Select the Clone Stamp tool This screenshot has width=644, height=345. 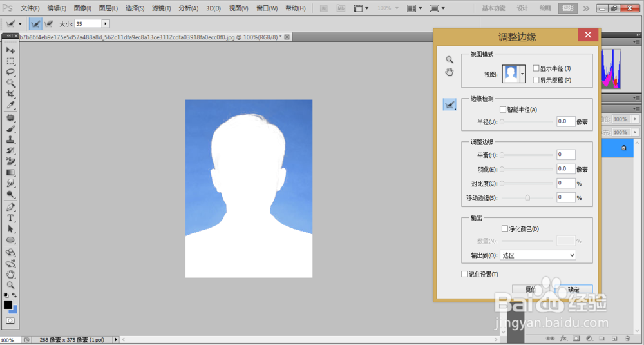coord(10,140)
